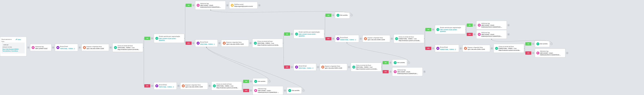The height and width of the screenshot is (95, 644).
Task: Select purple email icon of FUNDO FUNIL - FARMA - 1
Action: (338, 39)
